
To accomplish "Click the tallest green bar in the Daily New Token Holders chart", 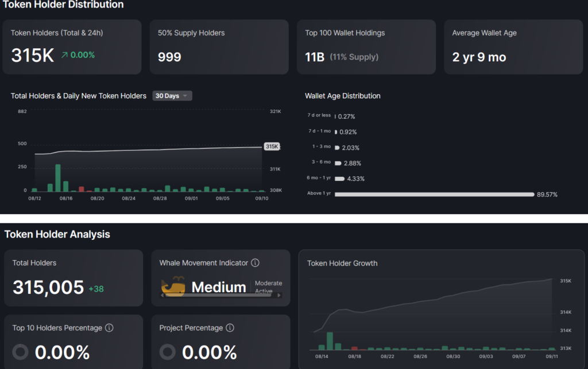I will [x=58, y=178].
